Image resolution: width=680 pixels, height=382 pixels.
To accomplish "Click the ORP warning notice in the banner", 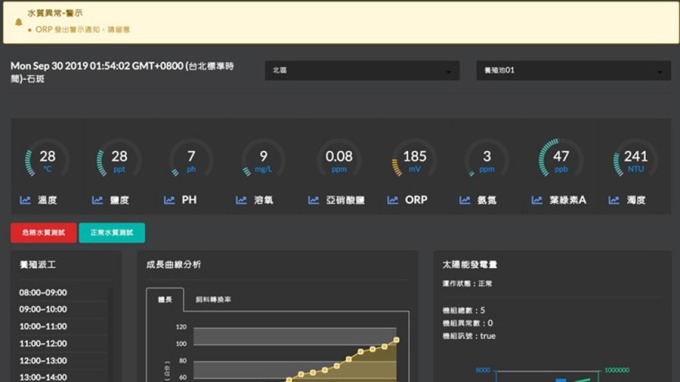I will [x=82, y=29].
